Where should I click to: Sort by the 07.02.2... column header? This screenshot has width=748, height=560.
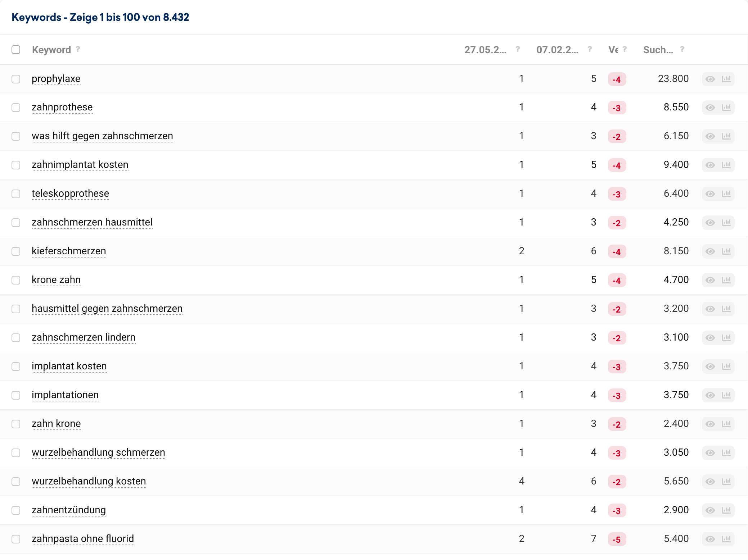pos(557,50)
